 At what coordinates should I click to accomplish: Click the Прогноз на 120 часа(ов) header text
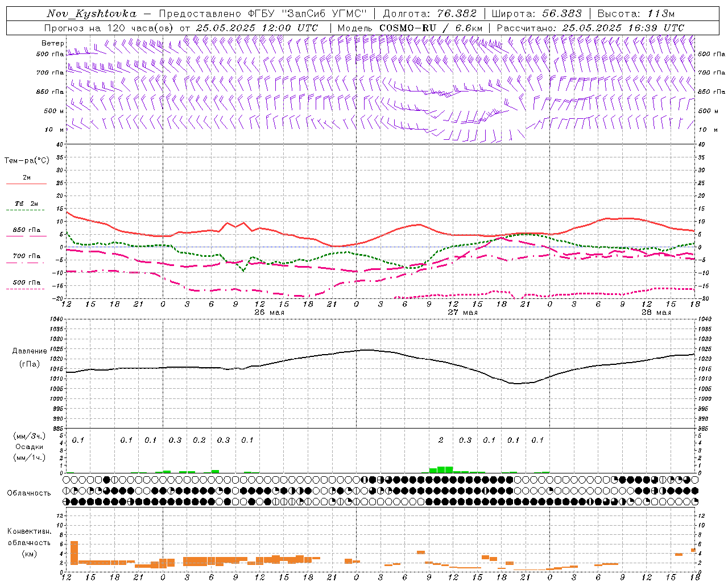pos(109,28)
